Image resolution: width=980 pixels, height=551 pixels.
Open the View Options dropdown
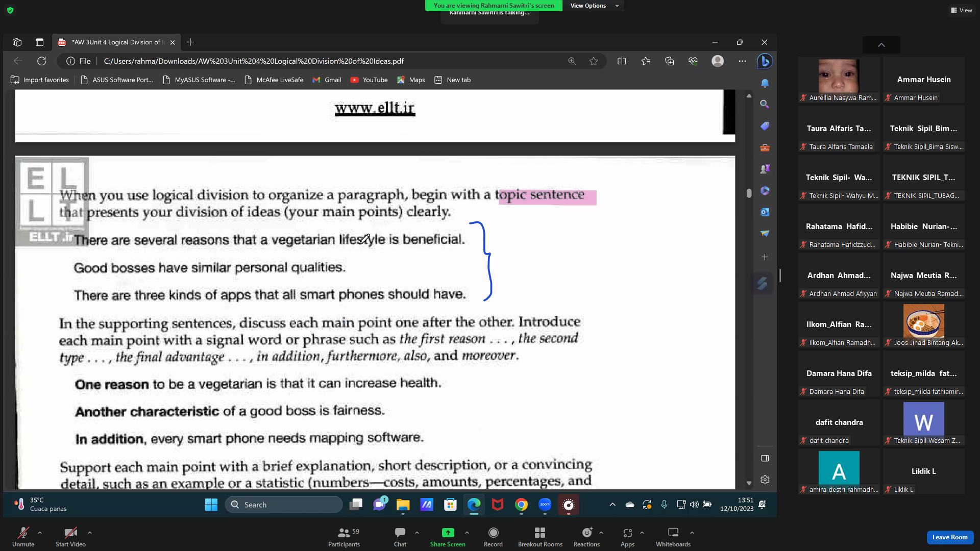594,6
